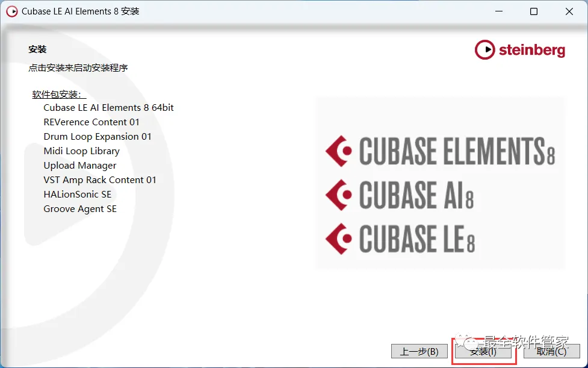Screen dimensions: 588x368
Task: Select the 'Midi Loop Library' line
Action: tap(81, 151)
